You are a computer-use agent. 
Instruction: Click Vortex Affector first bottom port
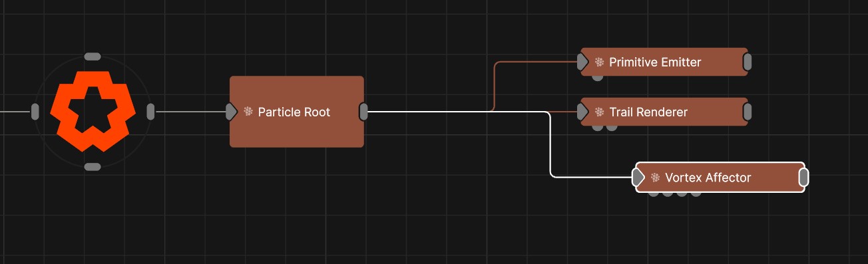[654, 194]
